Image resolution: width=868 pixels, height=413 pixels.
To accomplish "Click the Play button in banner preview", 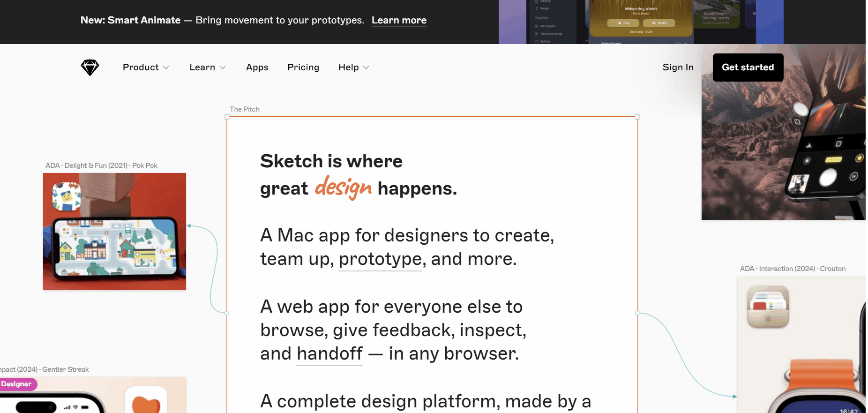I will (x=623, y=23).
